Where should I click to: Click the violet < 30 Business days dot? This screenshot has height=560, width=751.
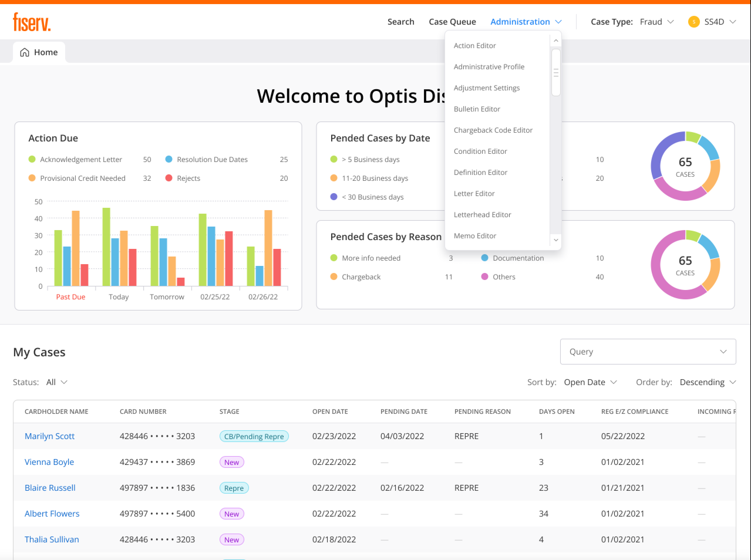334,197
